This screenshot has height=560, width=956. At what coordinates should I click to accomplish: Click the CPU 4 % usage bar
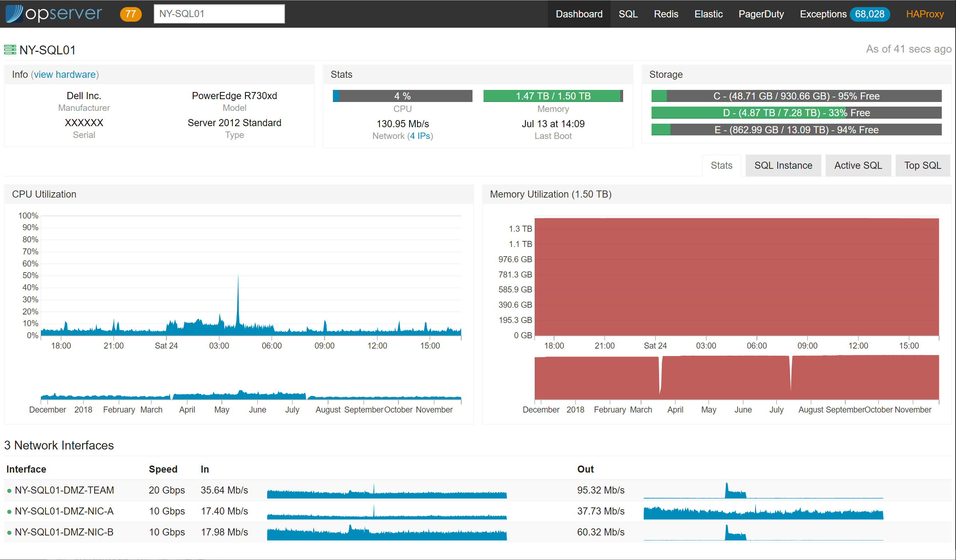[x=402, y=96]
